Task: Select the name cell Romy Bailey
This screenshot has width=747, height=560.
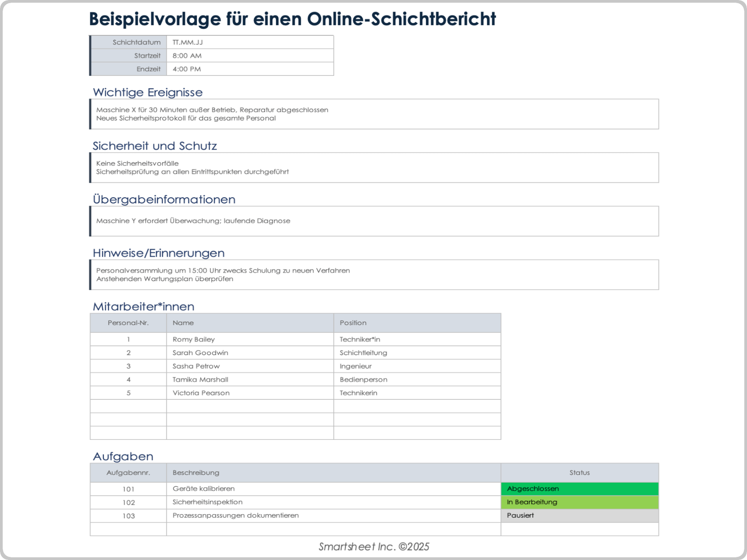Action: [x=249, y=339]
